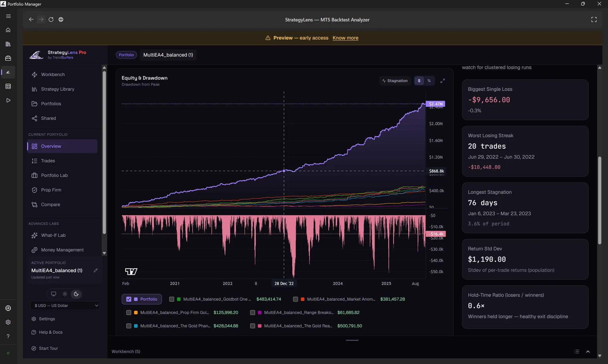Click the green Goldbot One legend swatch
The width and height of the screenshot is (608, 364).
pyautogui.click(x=179, y=299)
